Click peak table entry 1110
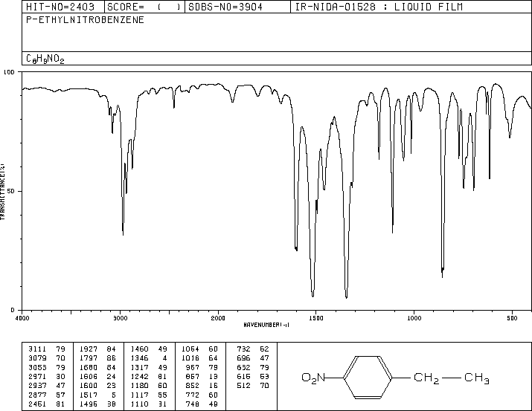The width and height of the screenshot is (532, 411). 139,404
